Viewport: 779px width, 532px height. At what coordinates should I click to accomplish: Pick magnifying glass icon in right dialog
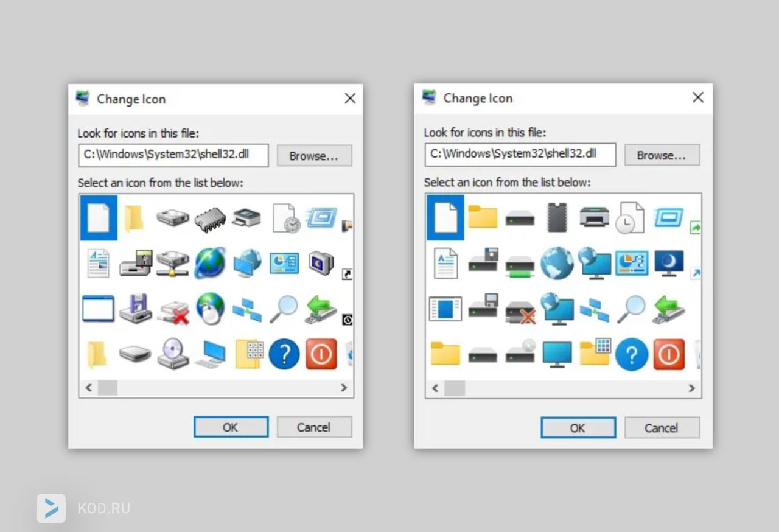[x=631, y=309]
